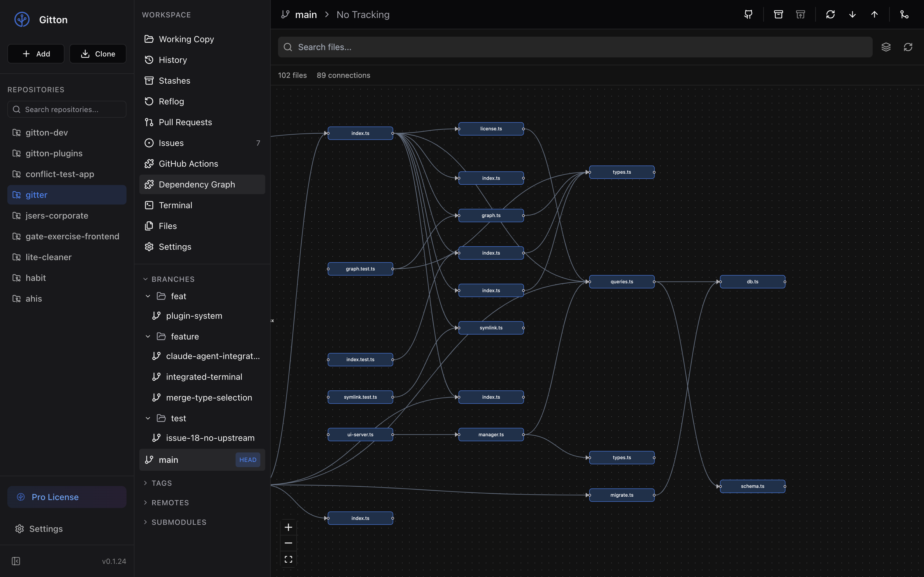
Task: Click the fetch refresh icon in toolbar
Action: pos(830,15)
